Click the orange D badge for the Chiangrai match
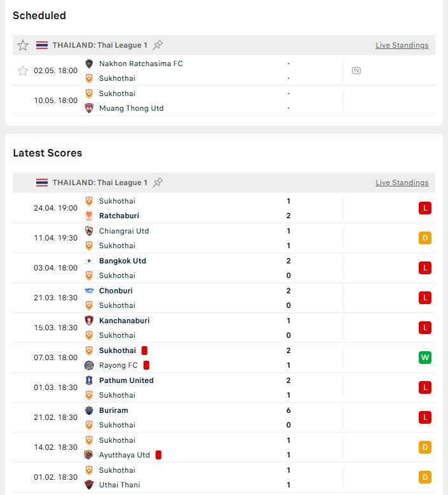 click(424, 238)
